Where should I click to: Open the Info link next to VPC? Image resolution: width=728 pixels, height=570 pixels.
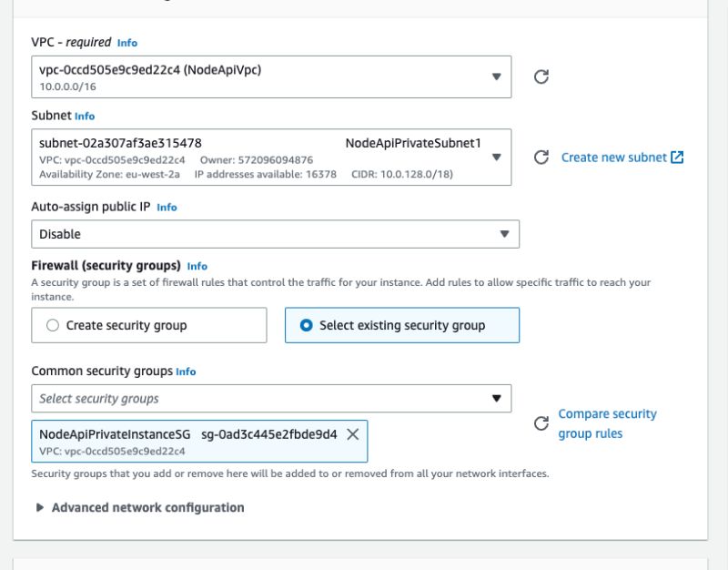pos(126,43)
